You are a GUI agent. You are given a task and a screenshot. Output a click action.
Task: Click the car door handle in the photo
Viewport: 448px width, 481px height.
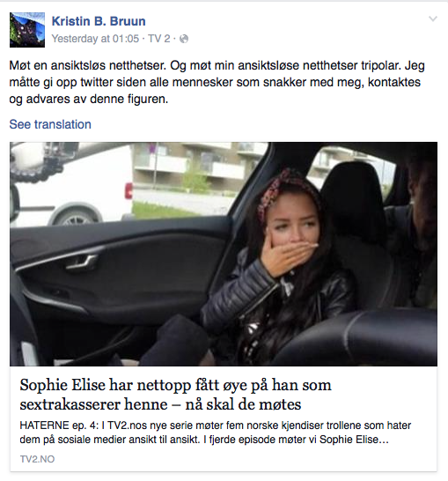(81, 263)
